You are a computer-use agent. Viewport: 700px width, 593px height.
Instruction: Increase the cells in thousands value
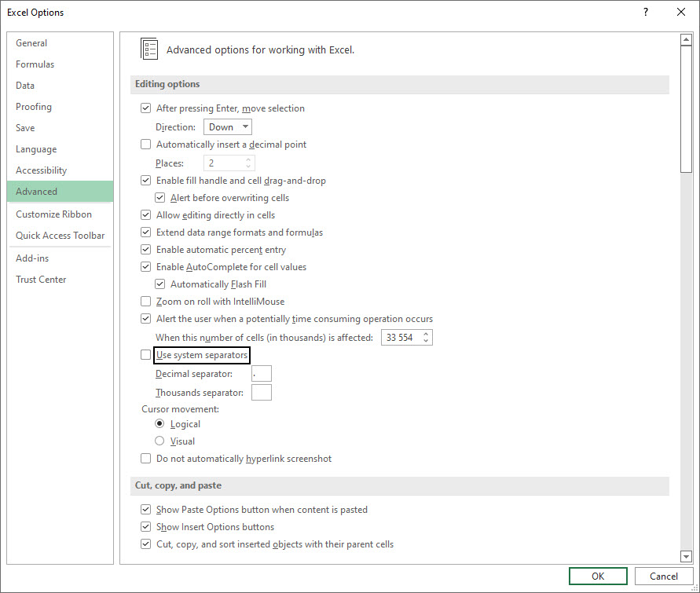click(426, 334)
